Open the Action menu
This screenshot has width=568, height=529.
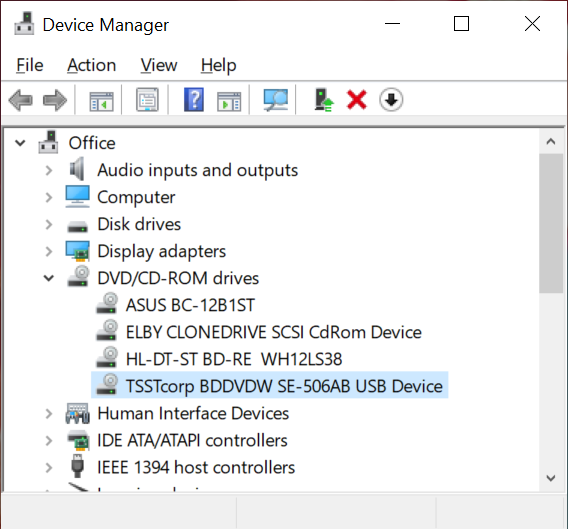(92, 65)
